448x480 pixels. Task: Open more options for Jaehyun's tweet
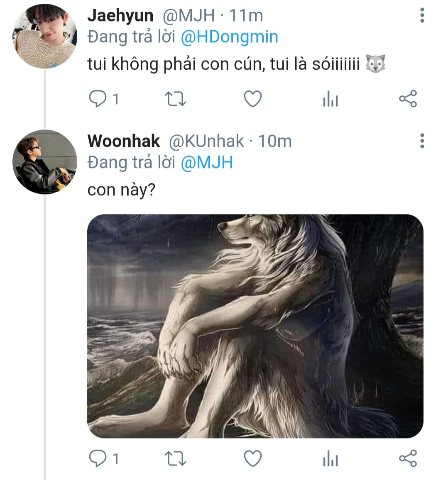coord(422,15)
